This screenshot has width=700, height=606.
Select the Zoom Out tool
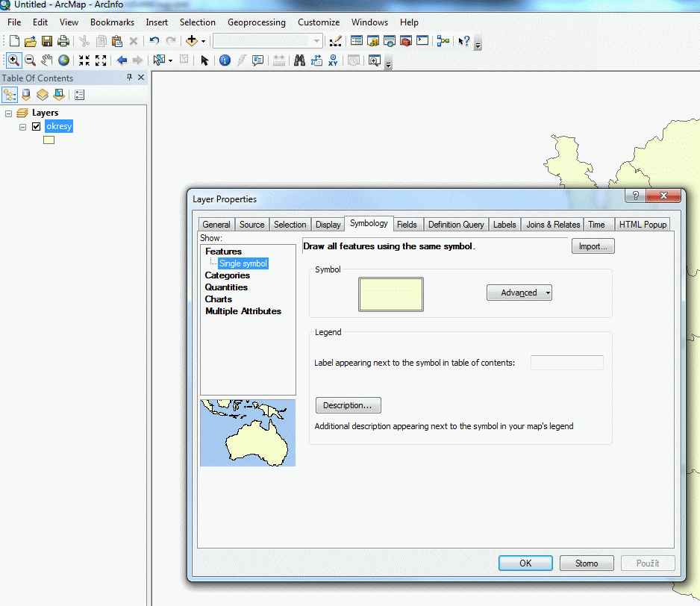click(30, 60)
